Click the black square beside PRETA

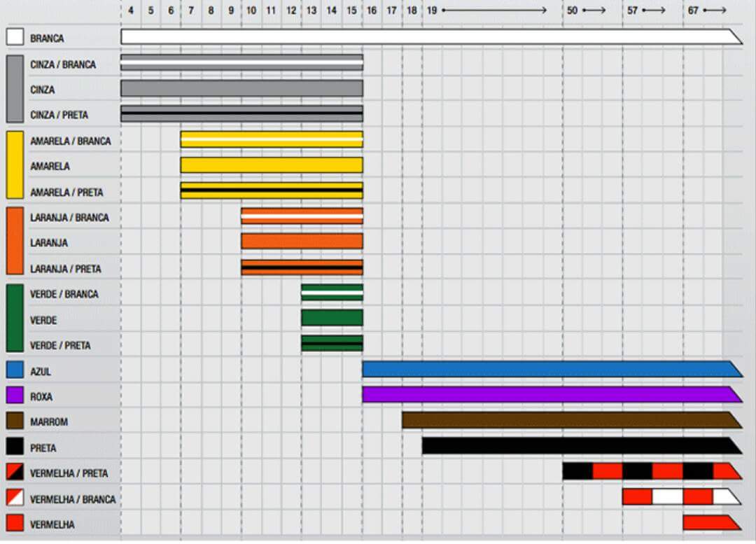point(15,447)
